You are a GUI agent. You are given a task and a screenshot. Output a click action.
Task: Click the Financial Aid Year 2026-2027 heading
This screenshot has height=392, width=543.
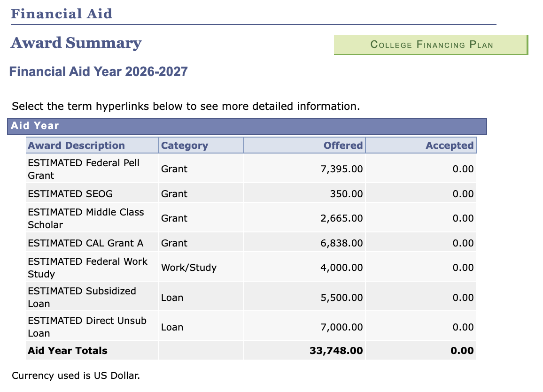(x=99, y=72)
